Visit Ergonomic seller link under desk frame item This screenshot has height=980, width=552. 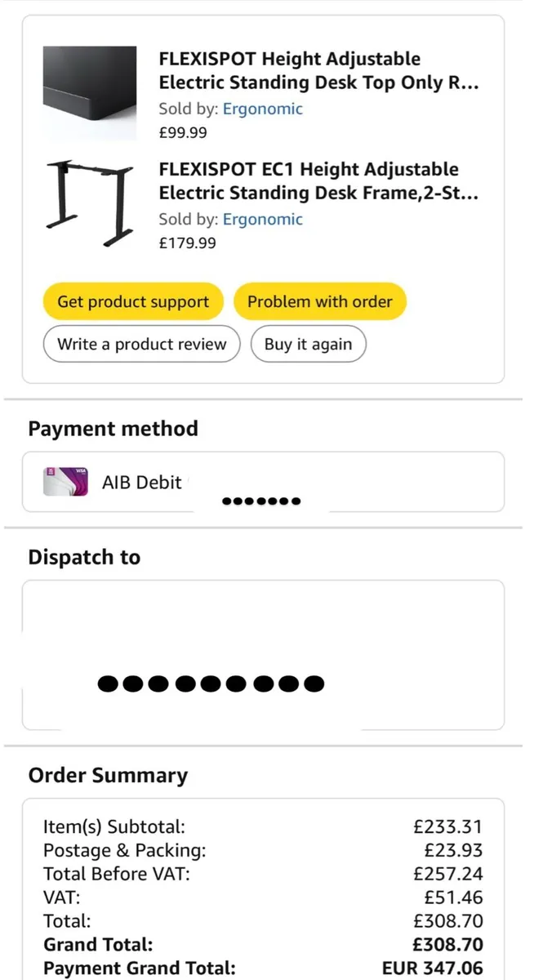coord(262,219)
